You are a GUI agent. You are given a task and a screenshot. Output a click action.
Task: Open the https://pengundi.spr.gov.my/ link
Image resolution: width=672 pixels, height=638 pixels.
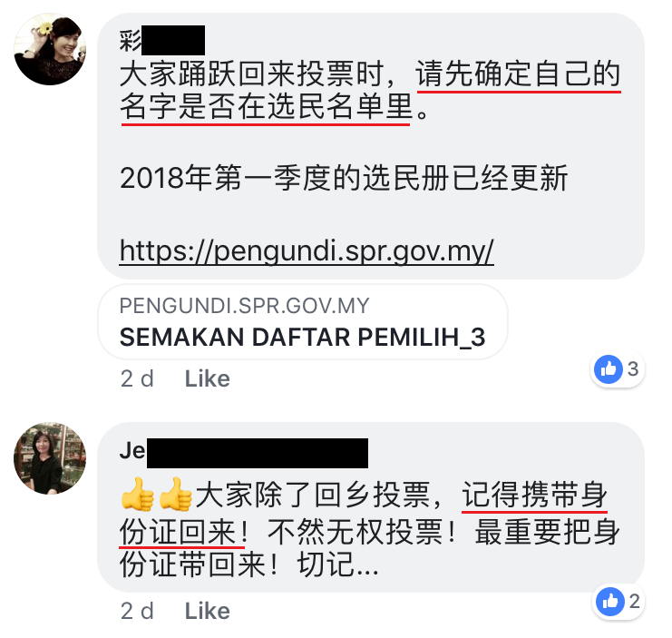click(307, 250)
